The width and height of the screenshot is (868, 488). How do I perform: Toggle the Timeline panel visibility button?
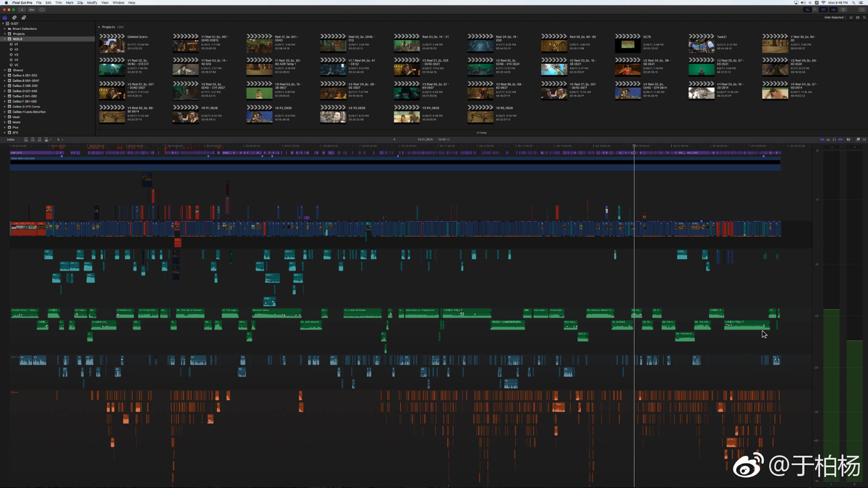833,10
